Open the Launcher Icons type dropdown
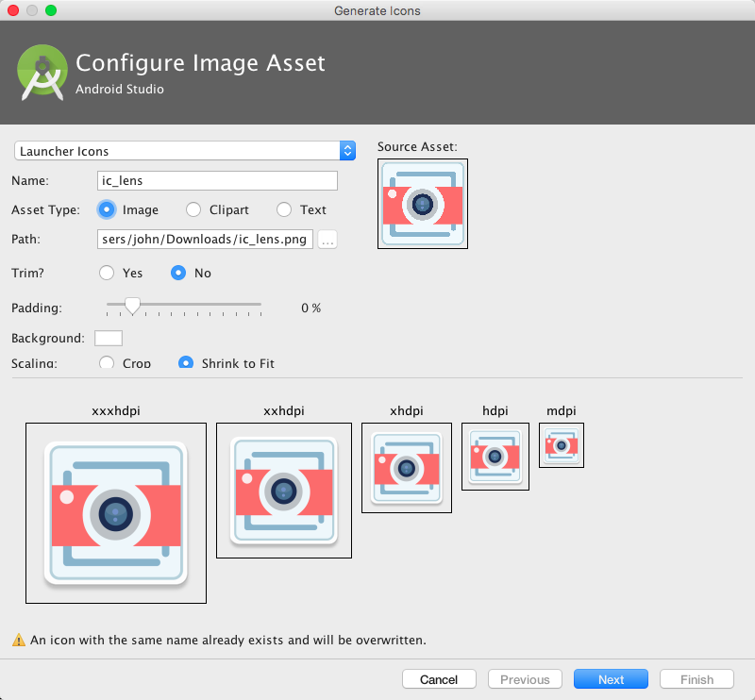Screen dimensions: 755x700 (x=346, y=150)
